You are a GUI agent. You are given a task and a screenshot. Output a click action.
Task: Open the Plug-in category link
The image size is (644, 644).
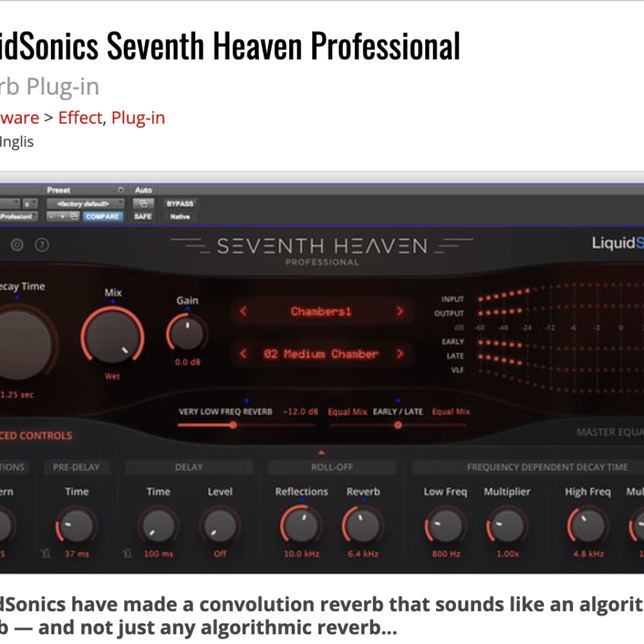pyautogui.click(x=138, y=117)
